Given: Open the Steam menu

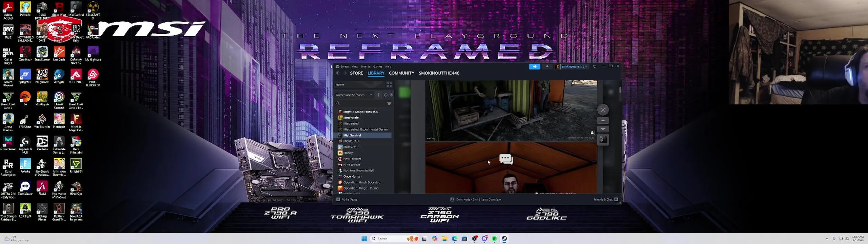Looking at the screenshot, I should pos(344,67).
